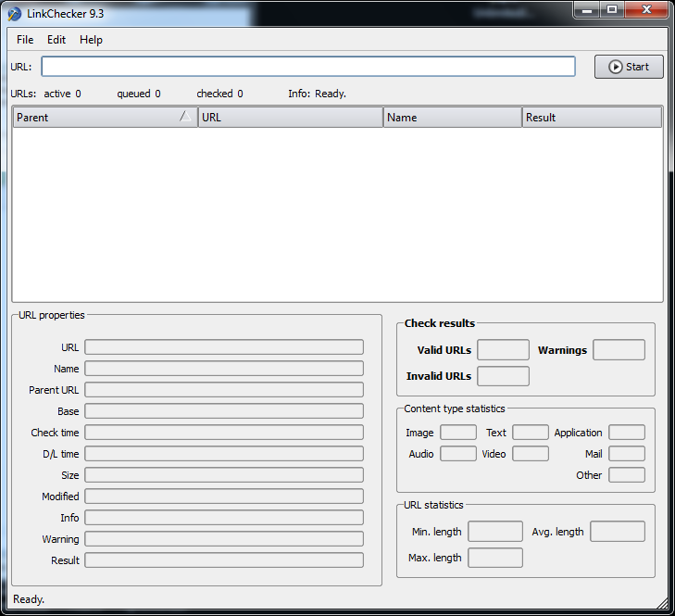Click the Min. length box
The height and width of the screenshot is (616, 675).
pyautogui.click(x=495, y=532)
